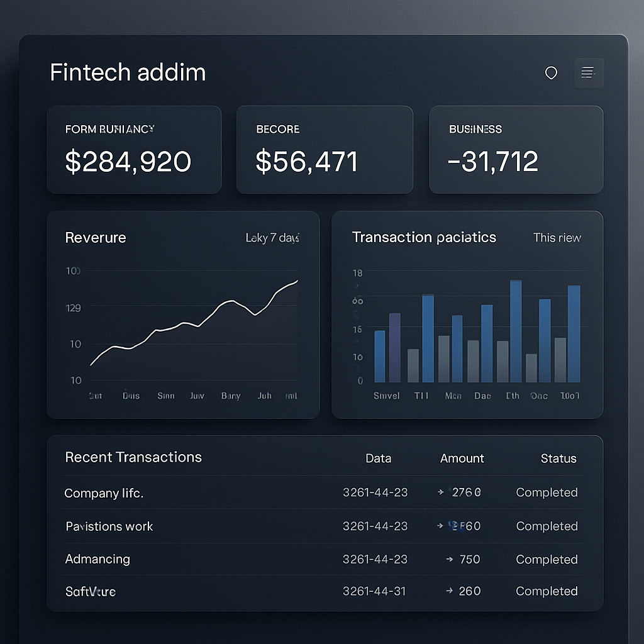
Task: Click the $56,471 Becore card
Action: (x=325, y=149)
